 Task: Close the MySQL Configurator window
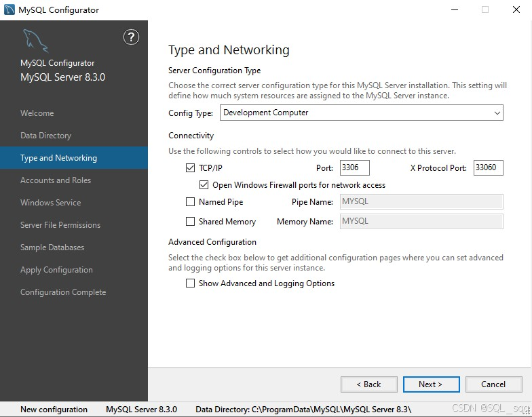pyautogui.click(x=516, y=9)
